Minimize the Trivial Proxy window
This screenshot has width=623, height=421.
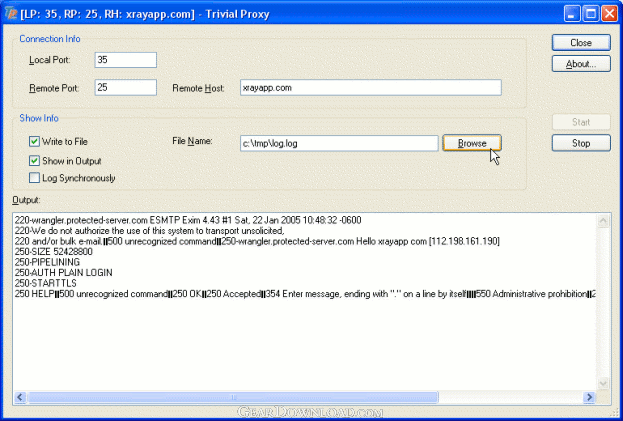[x=572, y=14]
